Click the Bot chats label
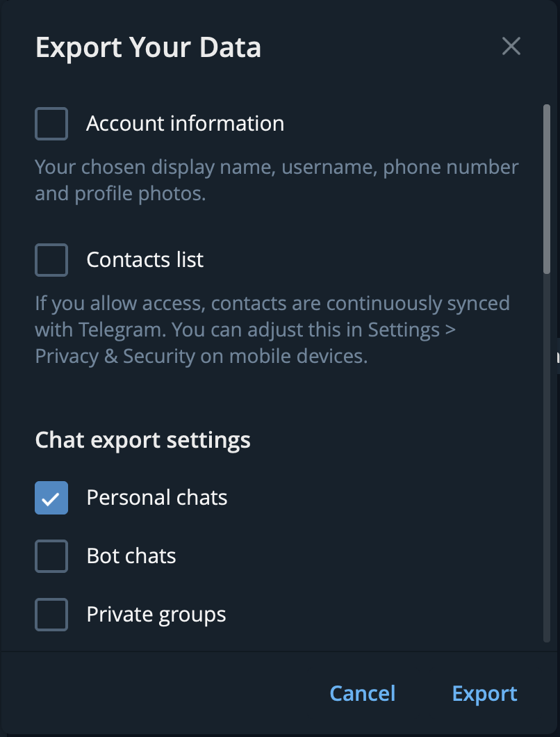The width and height of the screenshot is (560, 737). click(131, 556)
